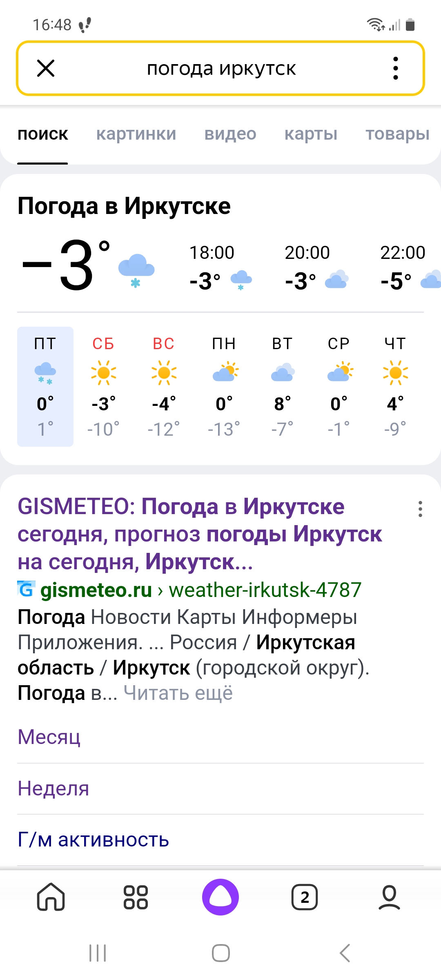441x980 pixels.
Task: Open the user profile icon
Action: (389, 897)
